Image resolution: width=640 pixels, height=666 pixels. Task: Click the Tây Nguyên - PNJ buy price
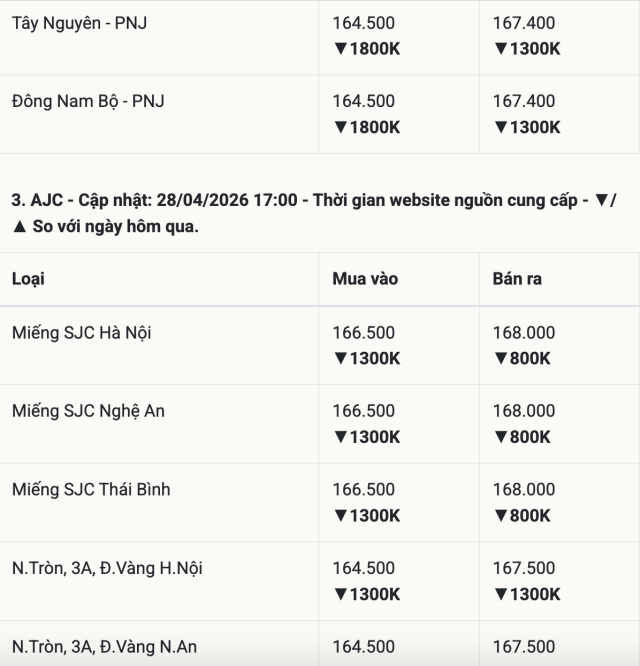pos(364,23)
